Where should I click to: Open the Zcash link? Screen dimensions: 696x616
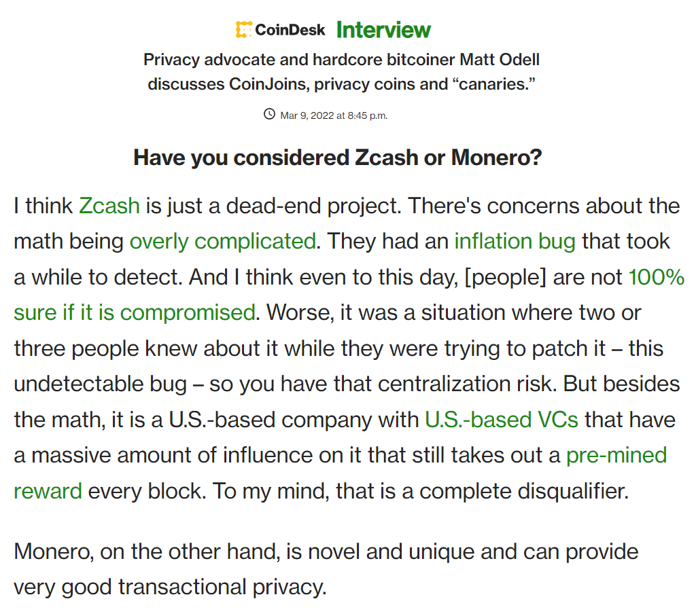(x=109, y=206)
